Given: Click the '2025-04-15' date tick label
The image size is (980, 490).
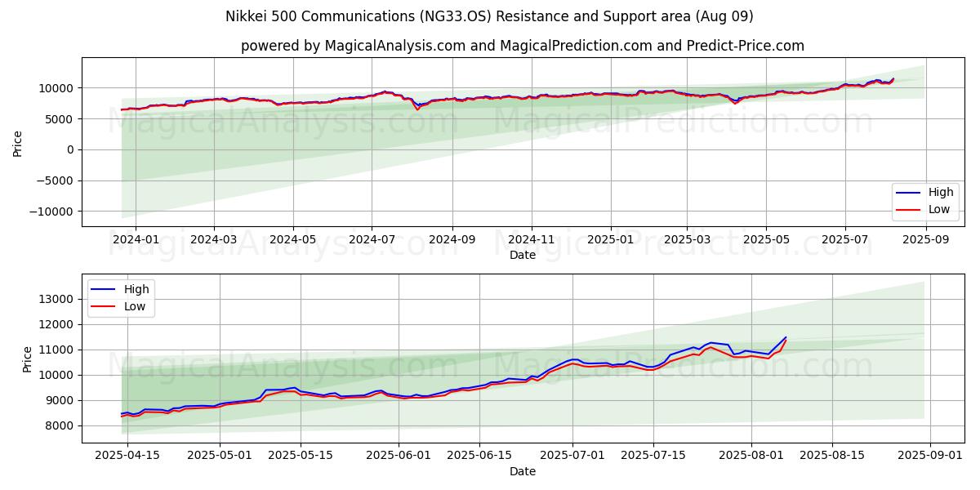Looking at the screenshot, I should point(127,457).
